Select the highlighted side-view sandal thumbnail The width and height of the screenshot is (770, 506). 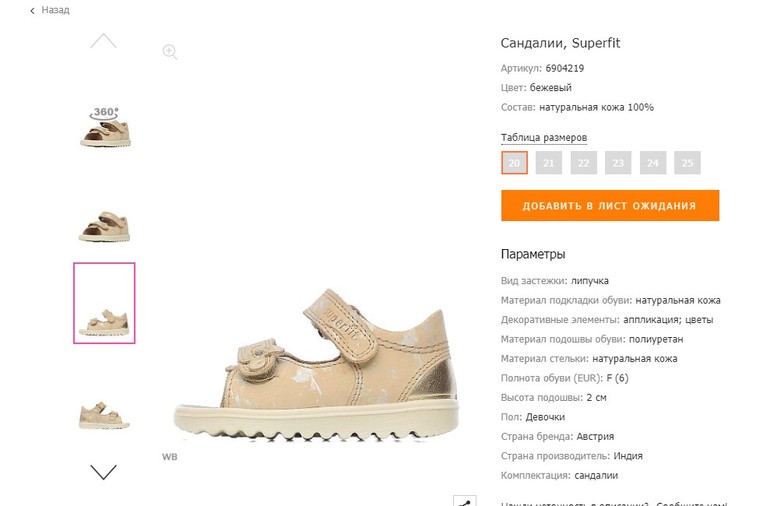pos(104,303)
